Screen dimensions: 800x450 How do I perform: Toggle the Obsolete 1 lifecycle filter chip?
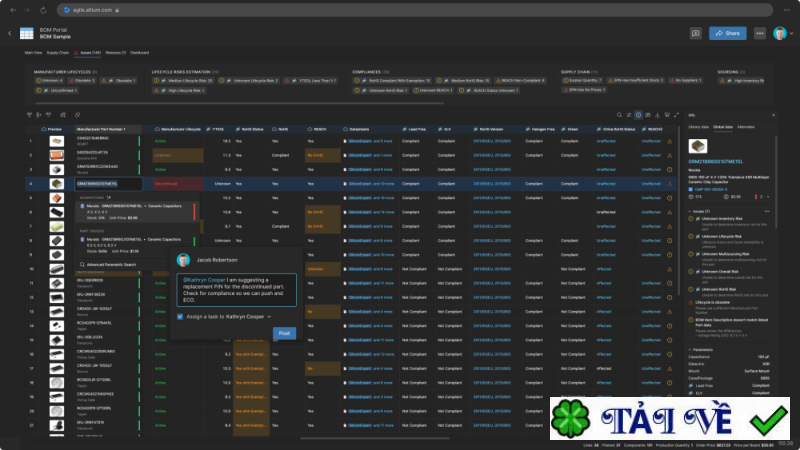pos(120,80)
